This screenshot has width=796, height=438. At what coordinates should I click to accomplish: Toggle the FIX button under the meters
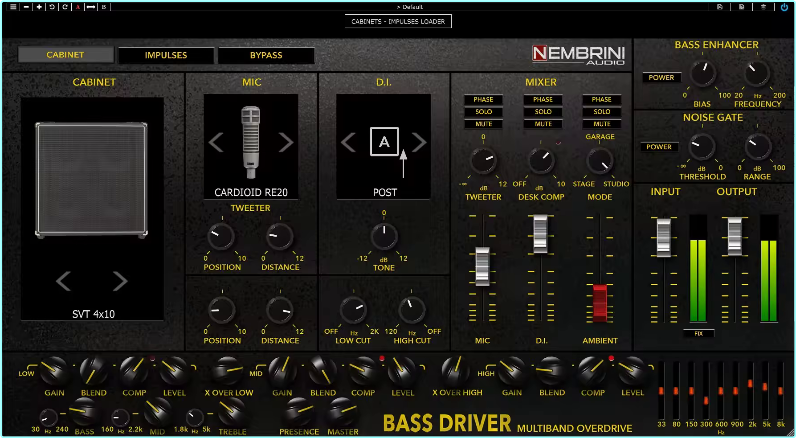pyautogui.click(x=699, y=333)
